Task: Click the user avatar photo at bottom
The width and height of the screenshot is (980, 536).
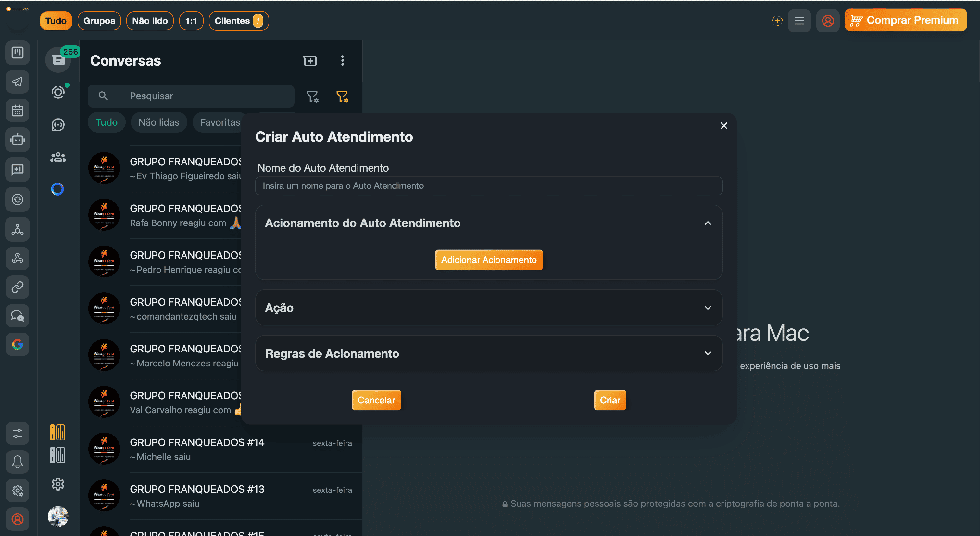Action: point(58,517)
